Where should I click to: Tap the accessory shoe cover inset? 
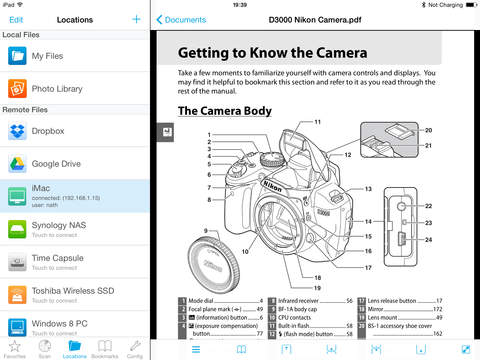[x=389, y=140]
